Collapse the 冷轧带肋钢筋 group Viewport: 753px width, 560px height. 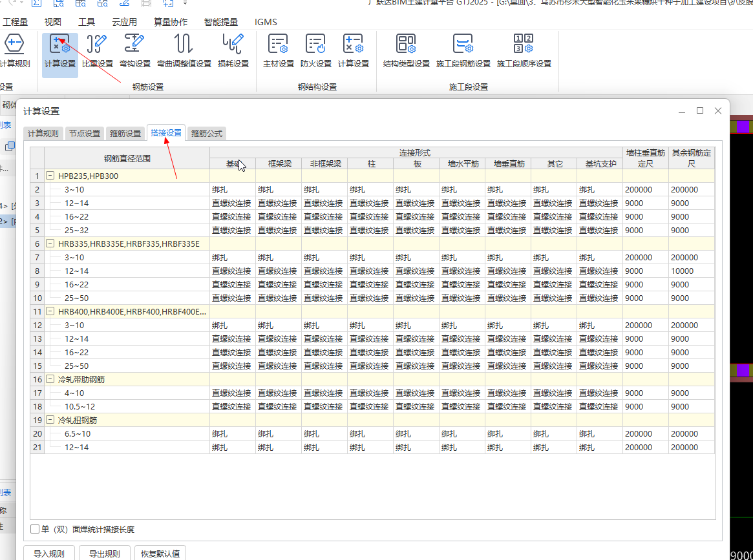(50, 379)
